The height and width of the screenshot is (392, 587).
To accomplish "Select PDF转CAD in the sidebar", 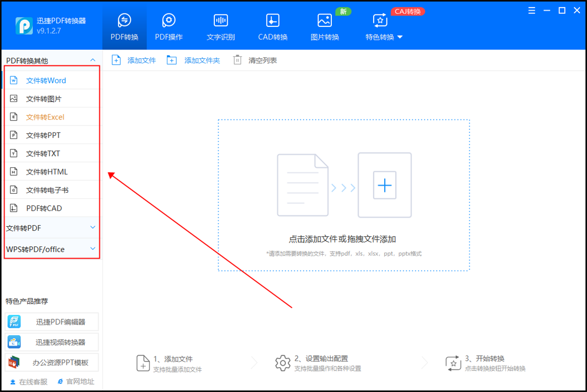I will [52, 208].
